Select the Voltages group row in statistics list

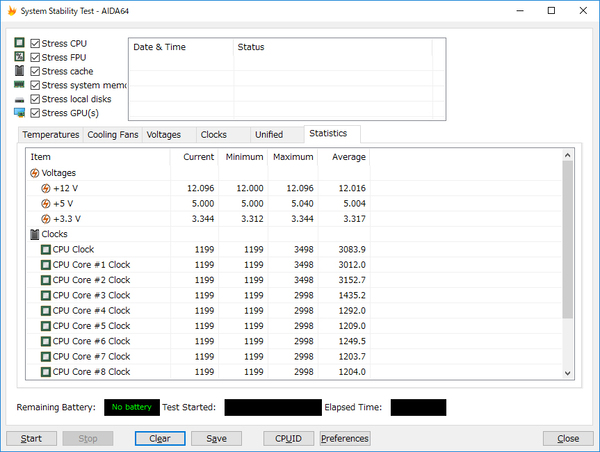[294, 173]
